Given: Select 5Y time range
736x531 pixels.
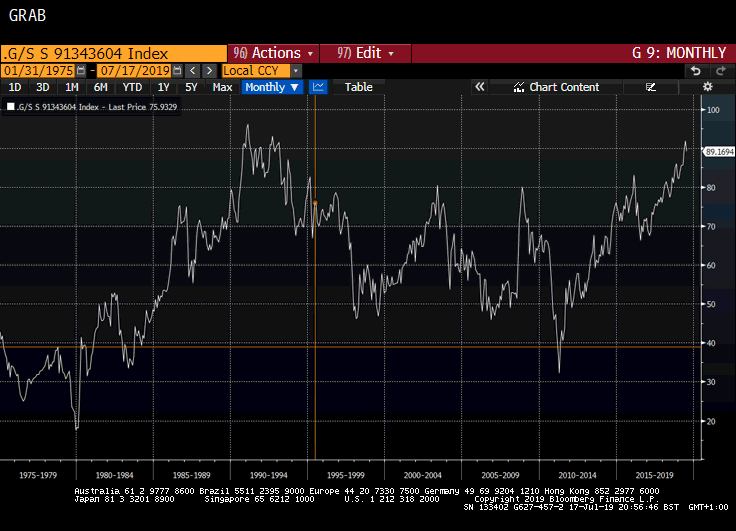Looking at the screenshot, I should point(191,87).
